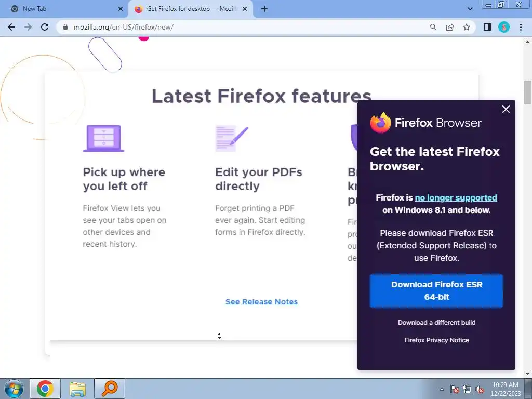Screen dimensions: 532x399
Task: Click Download a different build link
Action: 436,323
